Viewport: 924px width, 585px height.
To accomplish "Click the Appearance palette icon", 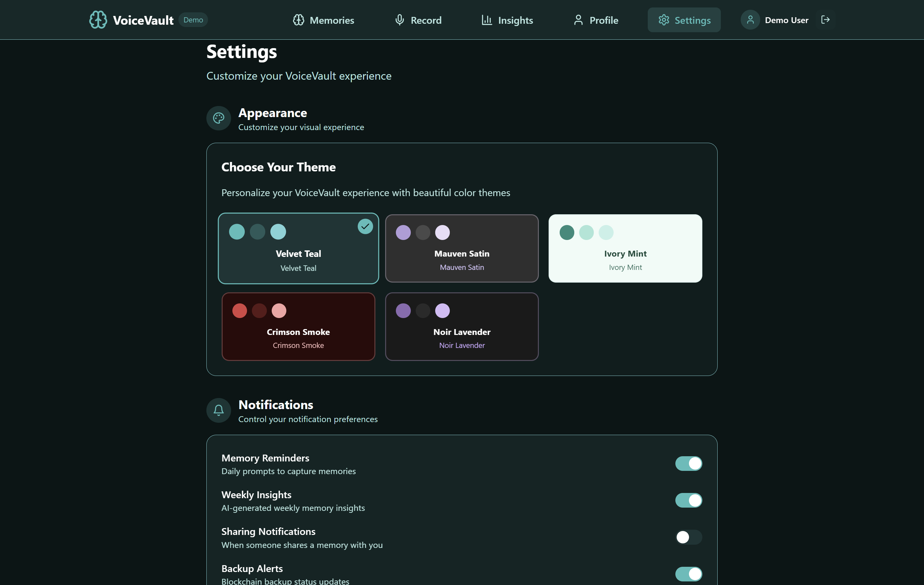I will pyautogui.click(x=218, y=118).
